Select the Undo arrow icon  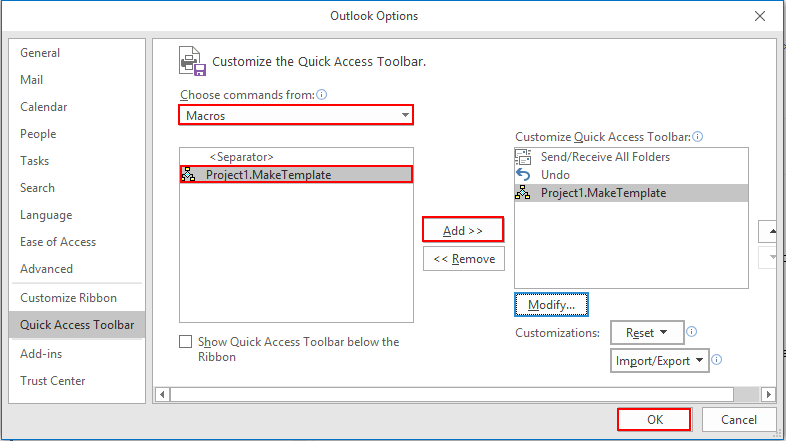(x=523, y=175)
